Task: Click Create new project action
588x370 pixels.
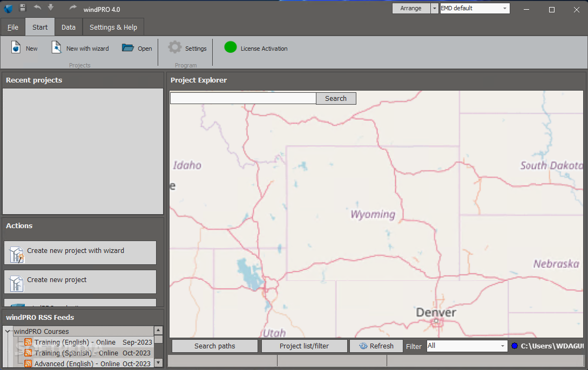Action: tap(80, 282)
